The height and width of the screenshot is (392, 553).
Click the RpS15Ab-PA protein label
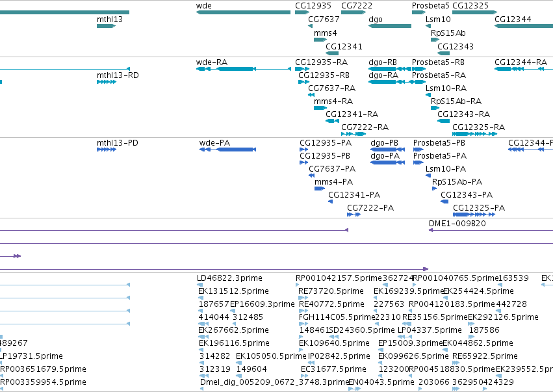tap(457, 182)
